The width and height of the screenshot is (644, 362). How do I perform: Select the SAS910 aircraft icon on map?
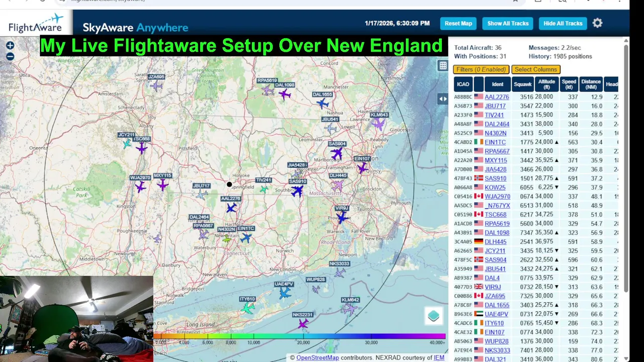point(297,191)
